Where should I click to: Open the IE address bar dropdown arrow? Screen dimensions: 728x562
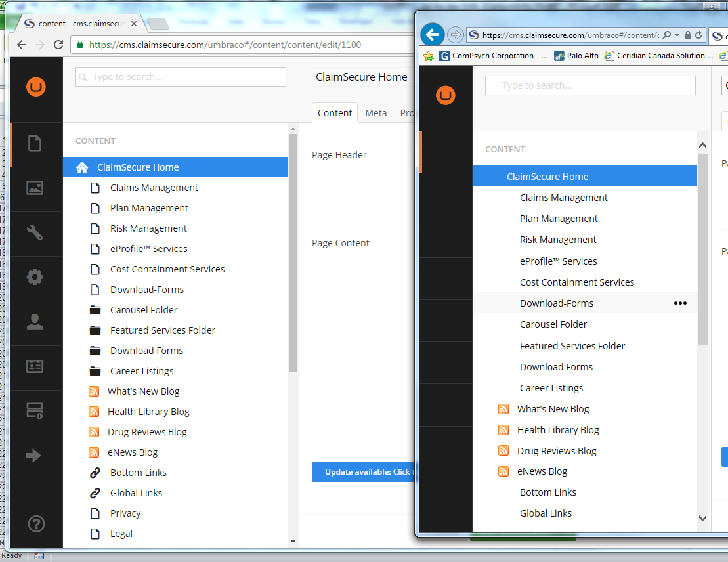pos(677,35)
